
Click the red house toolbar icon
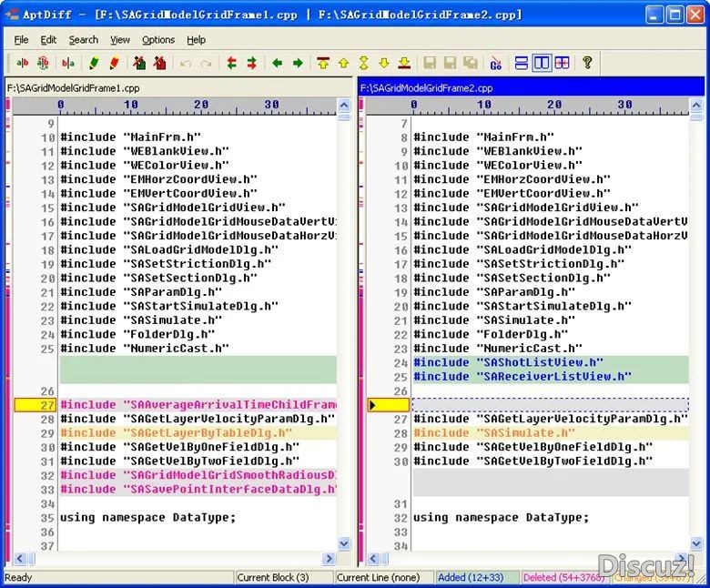160,63
